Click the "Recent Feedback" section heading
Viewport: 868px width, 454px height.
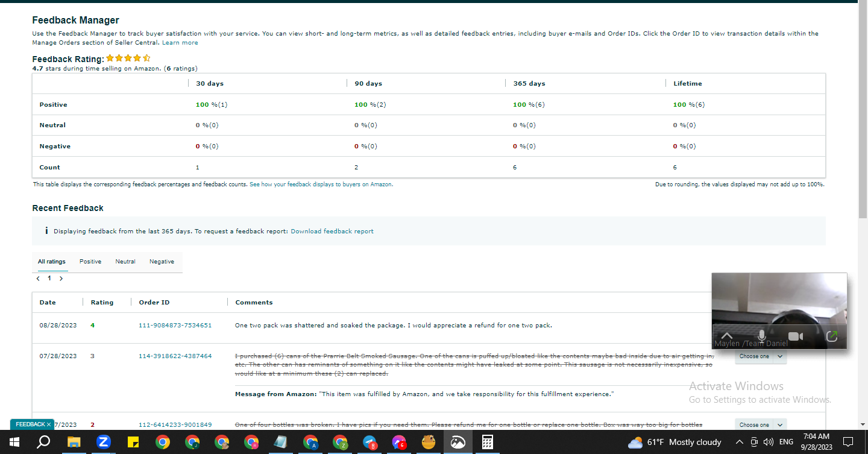point(68,208)
